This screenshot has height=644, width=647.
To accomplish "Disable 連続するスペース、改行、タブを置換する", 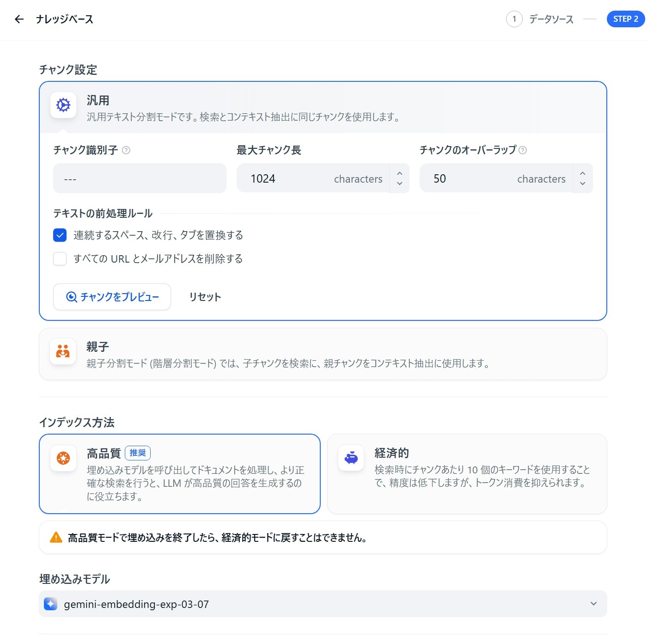I will click(x=60, y=235).
